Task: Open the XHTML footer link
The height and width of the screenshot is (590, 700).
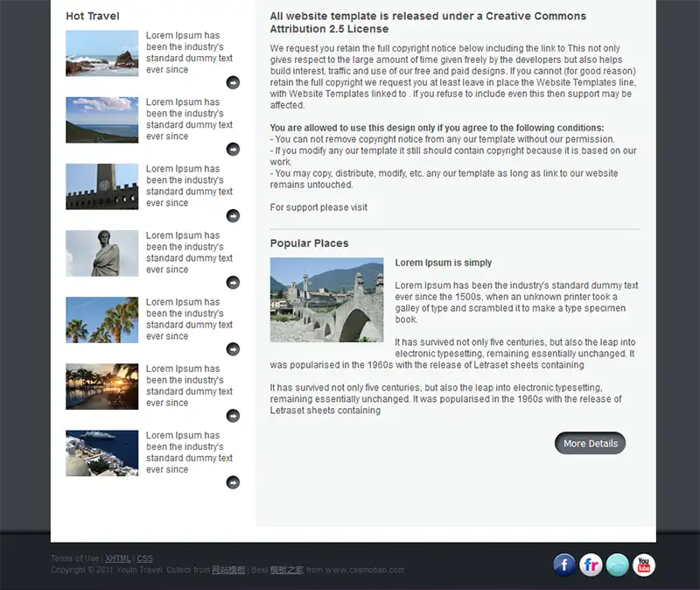Action: coord(118,558)
